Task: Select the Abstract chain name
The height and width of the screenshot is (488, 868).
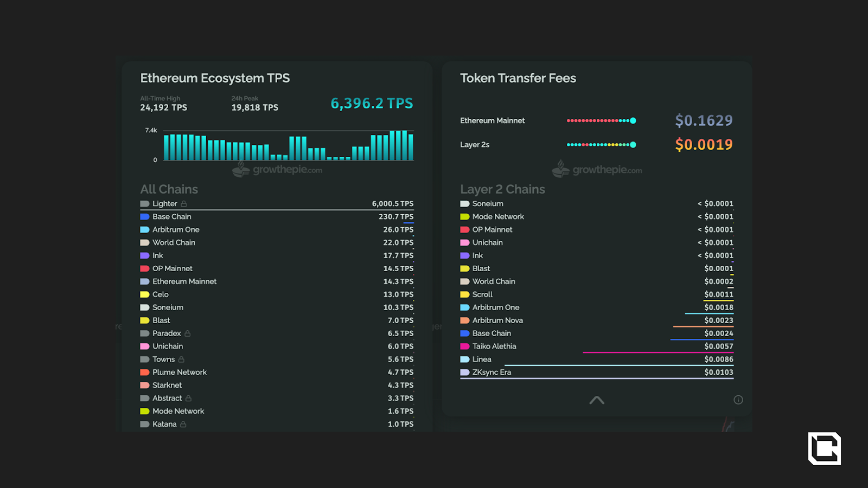Action: [167, 399]
